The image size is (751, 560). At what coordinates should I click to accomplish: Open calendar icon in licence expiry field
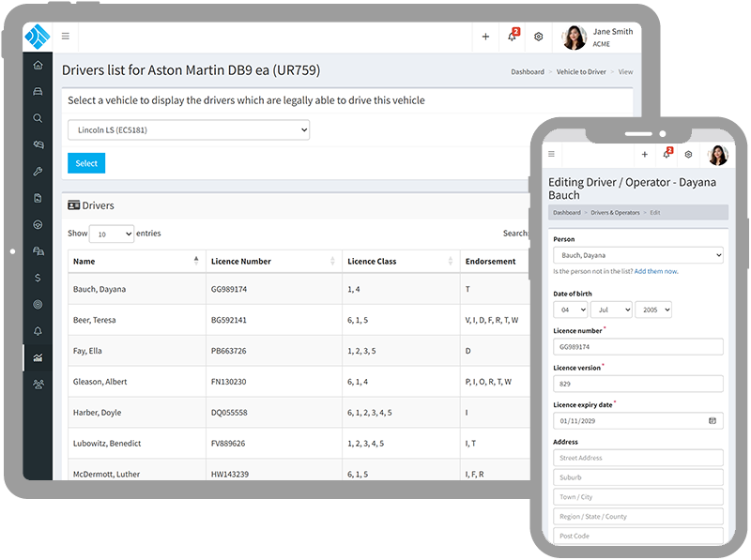tap(713, 421)
